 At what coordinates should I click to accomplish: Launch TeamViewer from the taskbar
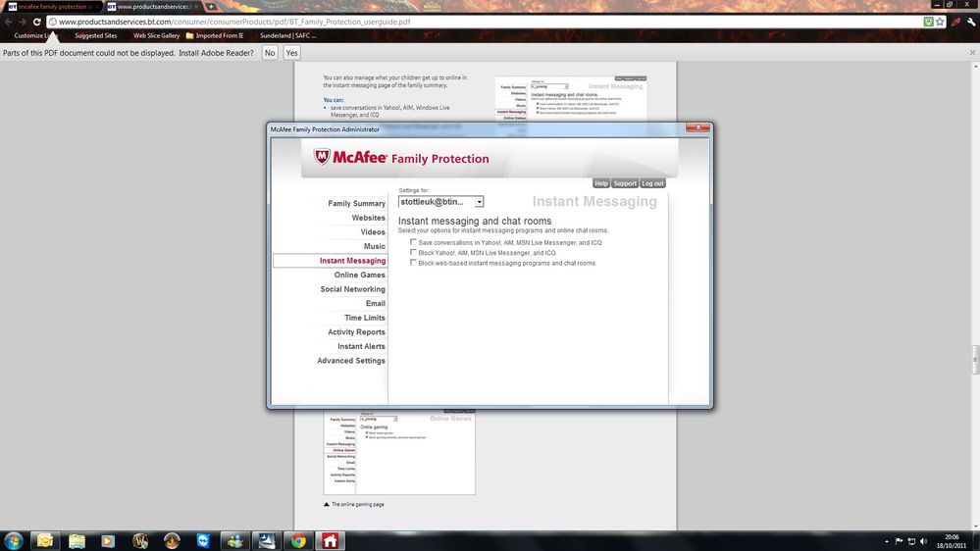(204, 541)
